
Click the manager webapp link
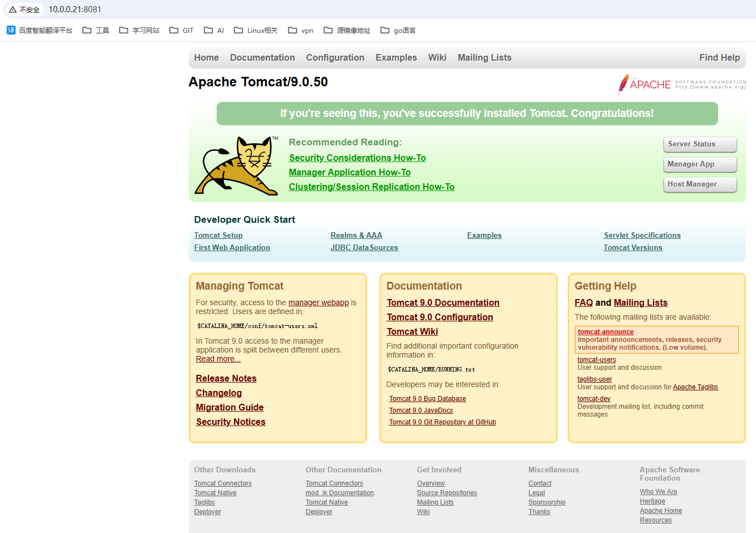319,302
